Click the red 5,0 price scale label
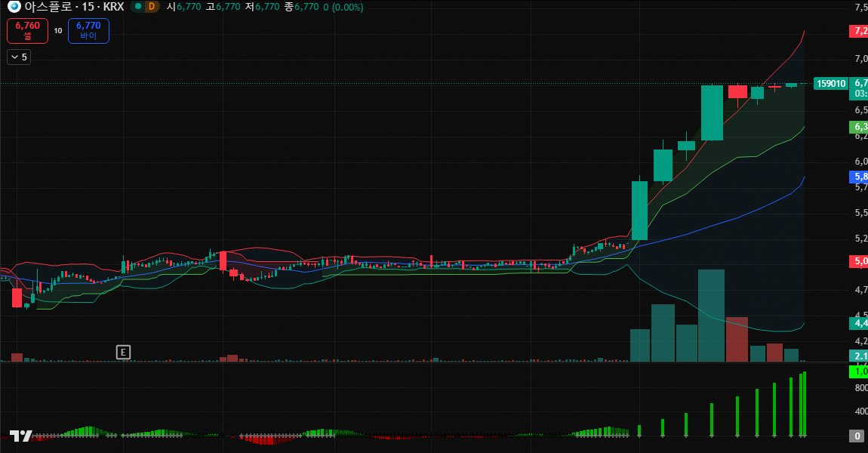The image size is (868, 453). [x=859, y=260]
